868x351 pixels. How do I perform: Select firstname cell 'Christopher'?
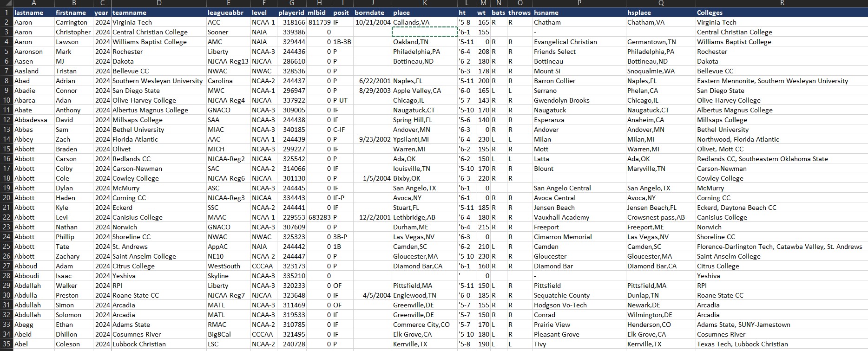pyautogui.click(x=73, y=32)
